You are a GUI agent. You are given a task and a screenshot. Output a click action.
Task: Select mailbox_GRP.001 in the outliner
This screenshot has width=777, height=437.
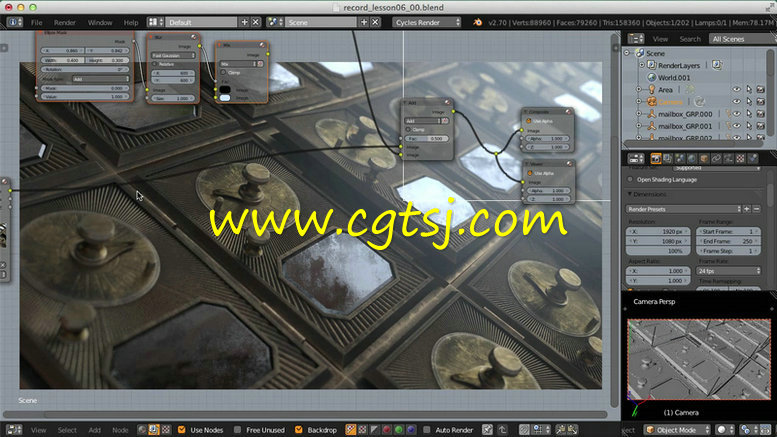point(685,126)
